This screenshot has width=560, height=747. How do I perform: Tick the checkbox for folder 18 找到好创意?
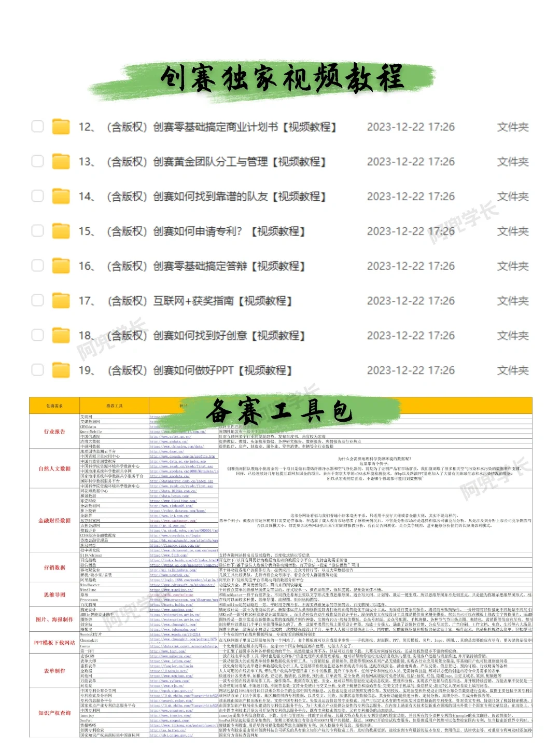tap(37, 335)
